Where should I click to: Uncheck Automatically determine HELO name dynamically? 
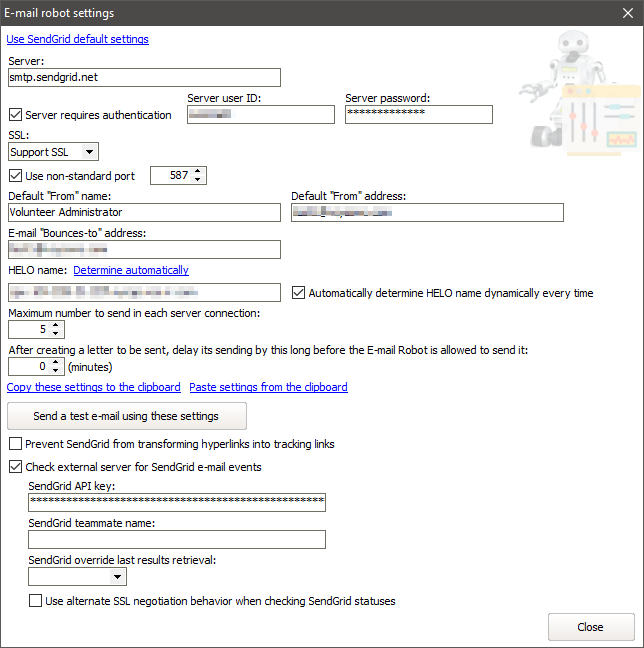(299, 293)
